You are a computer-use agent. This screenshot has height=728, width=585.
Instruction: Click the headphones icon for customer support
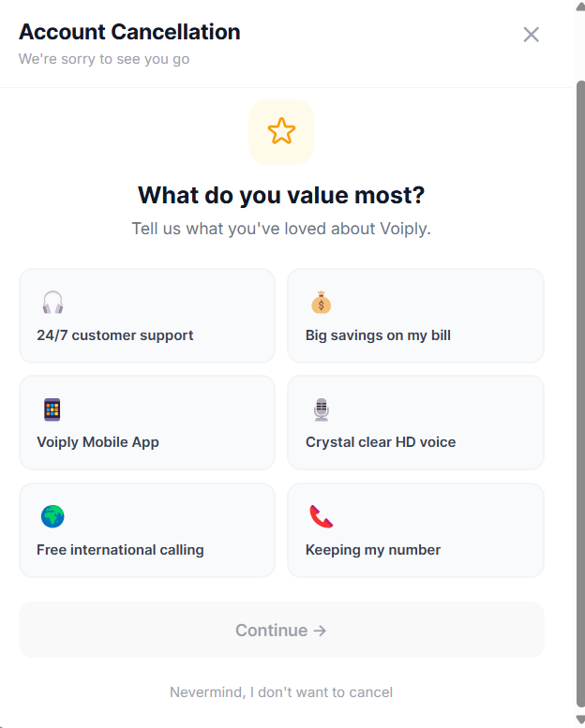[x=52, y=303]
